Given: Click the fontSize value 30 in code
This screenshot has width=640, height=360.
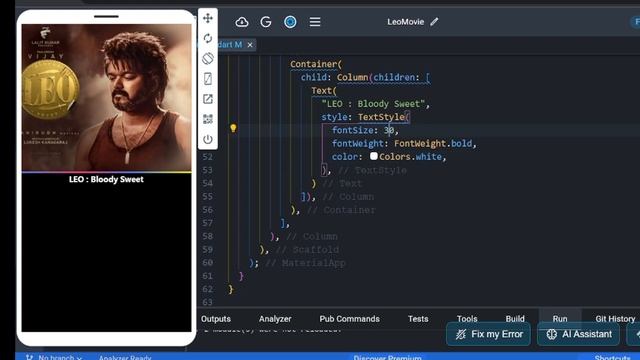Looking at the screenshot, I should 389,130.
